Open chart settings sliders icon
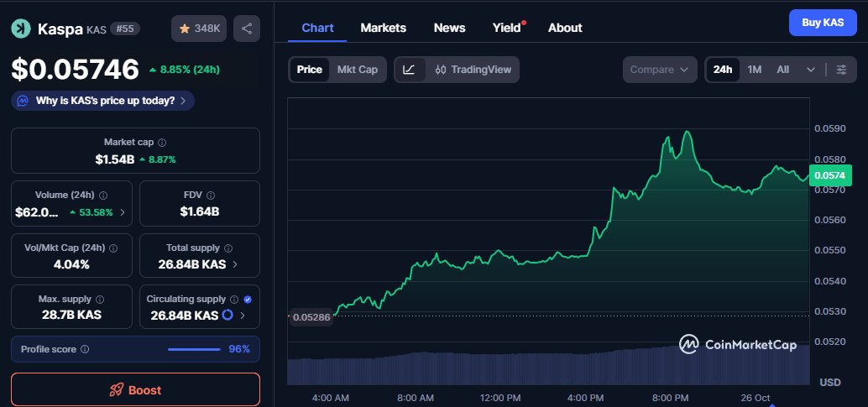The height and width of the screenshot is (407, 868). coord(841,70)
